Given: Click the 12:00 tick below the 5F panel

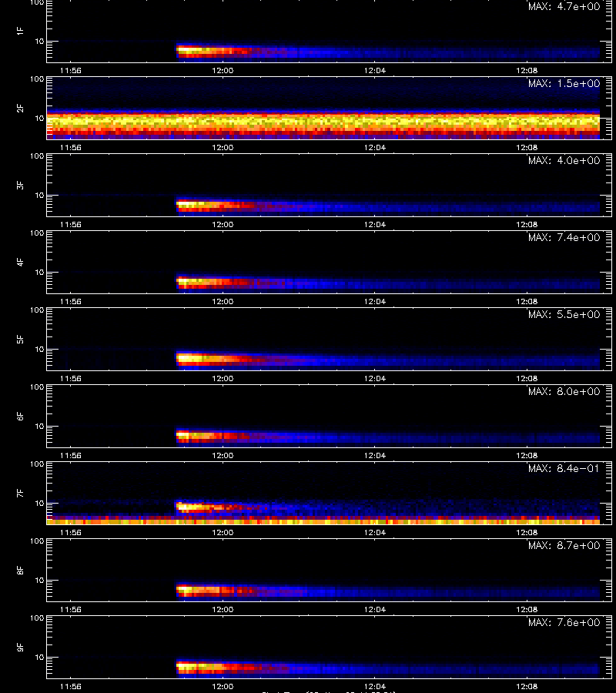Looking at the screenshot, I should (223, 378).
